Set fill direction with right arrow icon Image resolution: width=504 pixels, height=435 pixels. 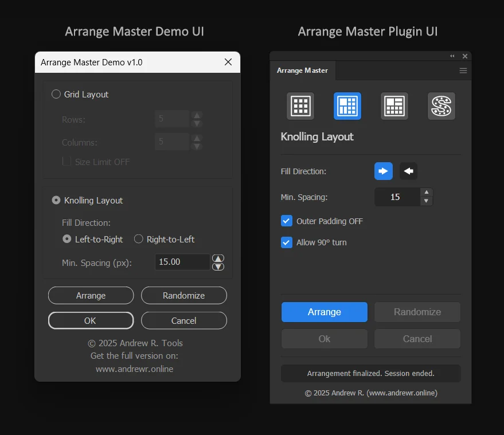384,171
